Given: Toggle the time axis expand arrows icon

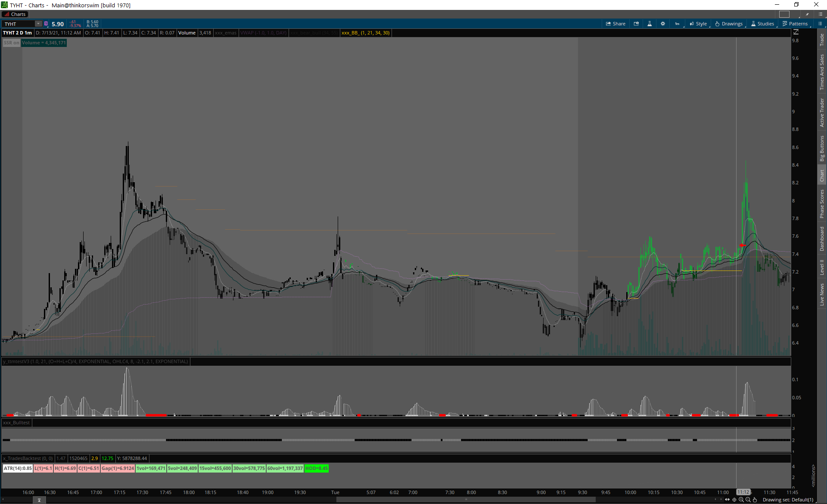Looking at the screenshot, I should (x=728, y=500).
